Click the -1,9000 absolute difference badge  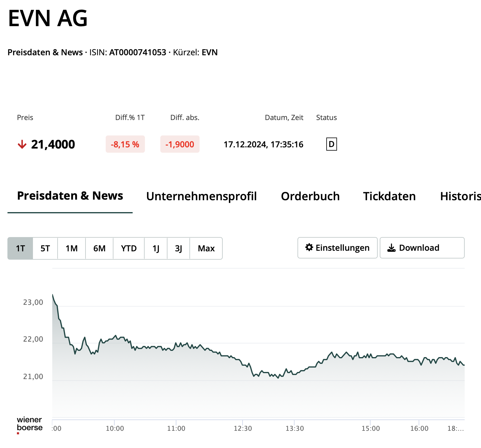click(x=180, y=144)
